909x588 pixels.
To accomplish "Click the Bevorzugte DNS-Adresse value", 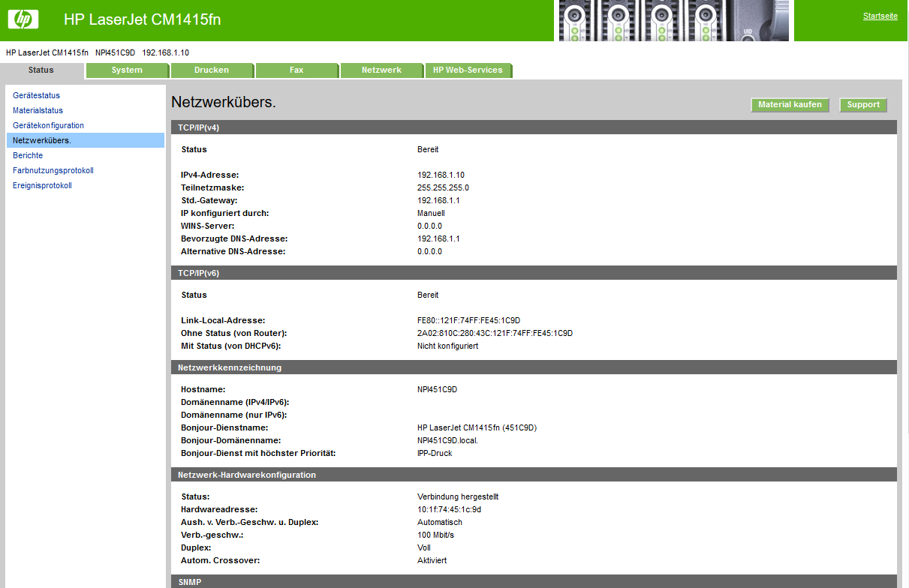I will pyautogui.click(x=438, y=238).
